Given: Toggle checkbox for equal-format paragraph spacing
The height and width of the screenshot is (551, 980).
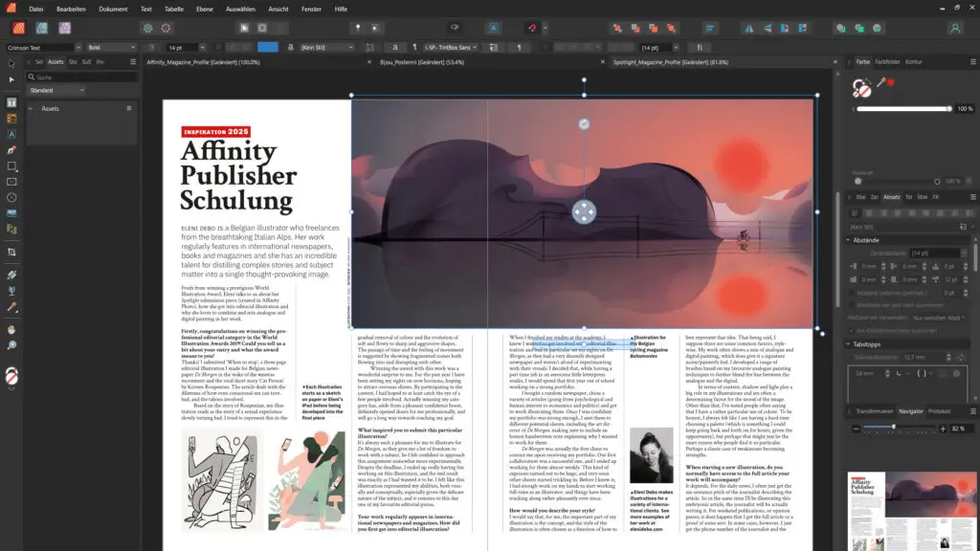Looking at the screenshot, I should [x=852, y=293].
